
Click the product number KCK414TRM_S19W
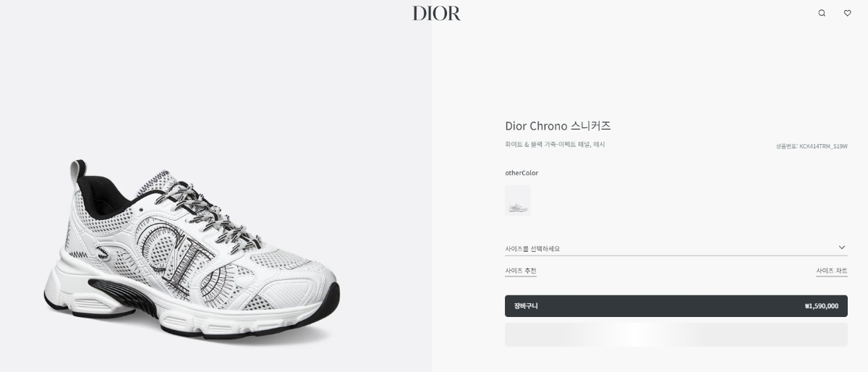pyautogui.click(x=811, y=146)
